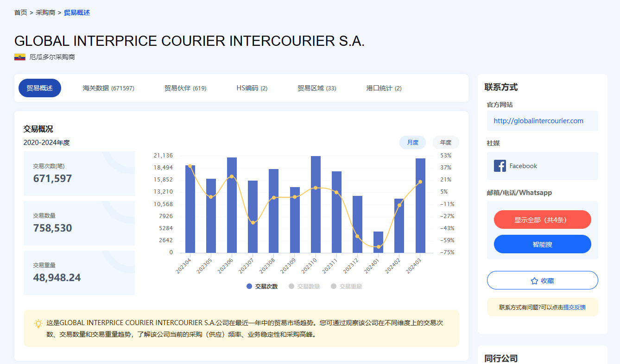Screen dimensions: 620x364
Task: Click the 202312 bar in chart
Action: 357,224
